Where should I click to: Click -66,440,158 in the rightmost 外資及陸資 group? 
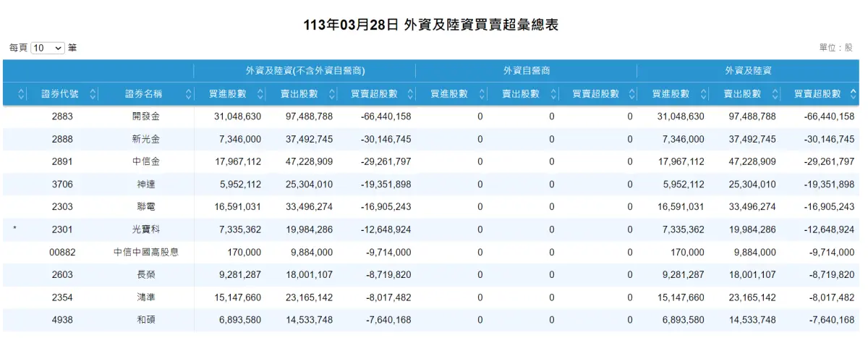829,117
